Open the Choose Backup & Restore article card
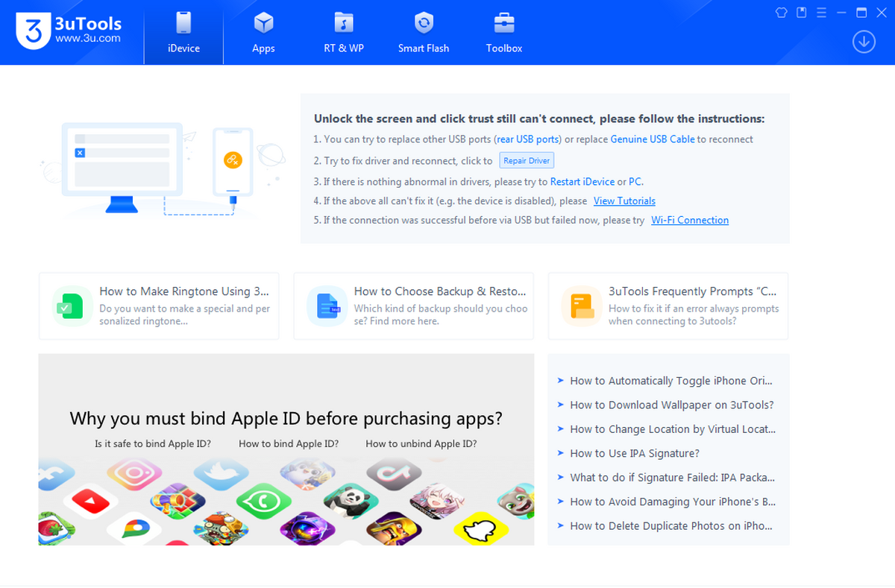895x588 pixels. tap(413, 306)
